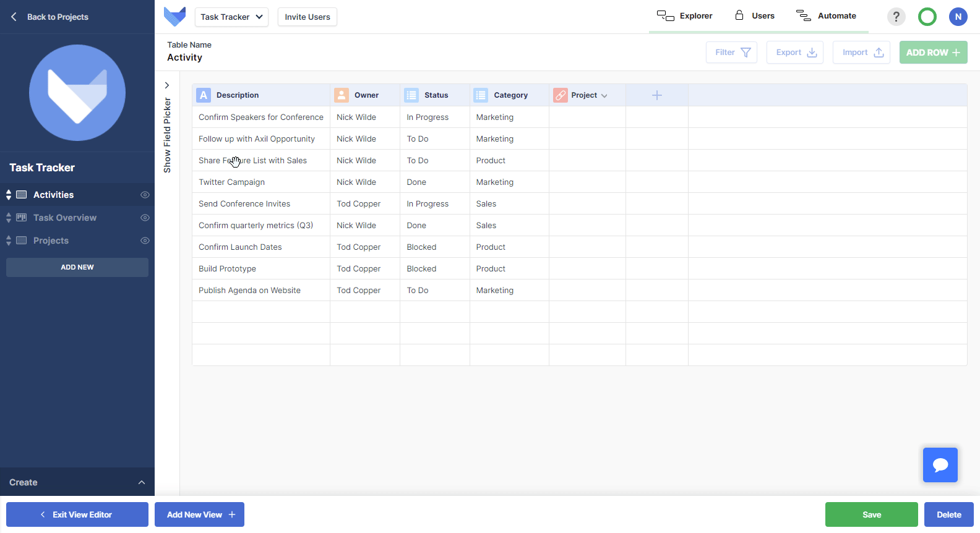This screenshot has height=533, width=980.
Task: Select the Task Overview view in sidebar
Action: [77, 218]
